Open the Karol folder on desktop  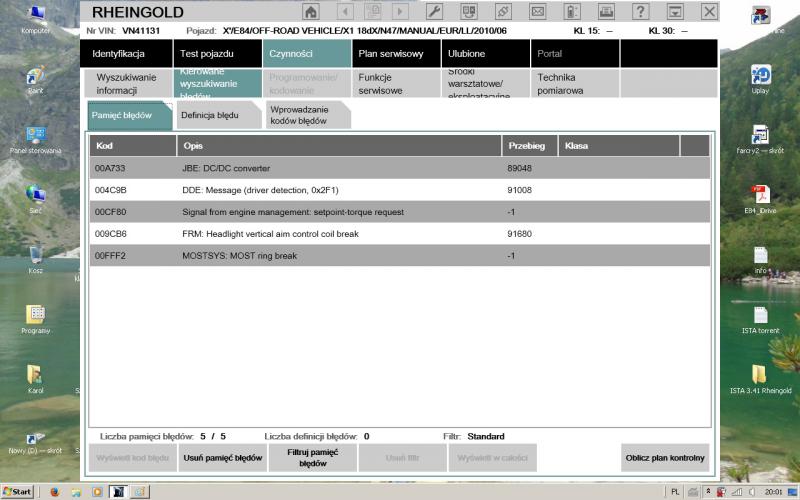(x=35, y=380)
